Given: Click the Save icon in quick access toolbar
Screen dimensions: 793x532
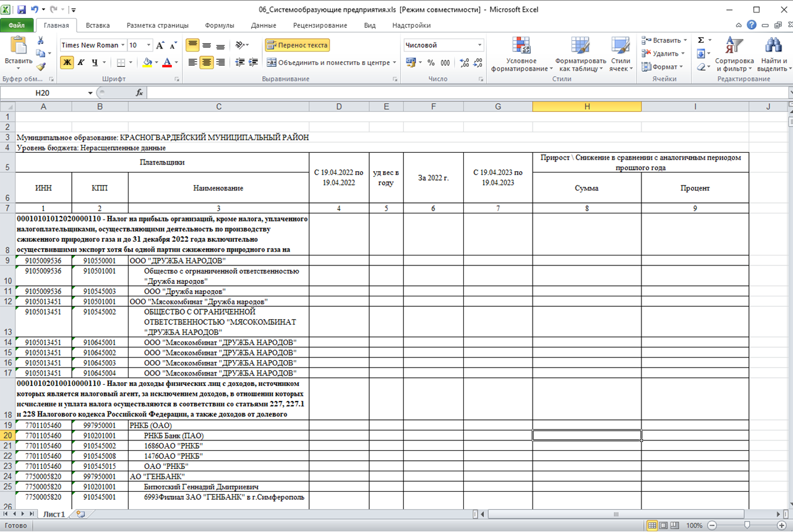Looking at the screenshot, I should (22, 10).
